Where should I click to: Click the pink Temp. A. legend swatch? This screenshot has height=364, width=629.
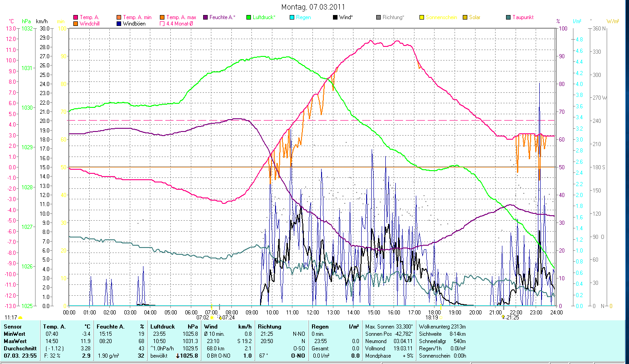tap(76, 17)
